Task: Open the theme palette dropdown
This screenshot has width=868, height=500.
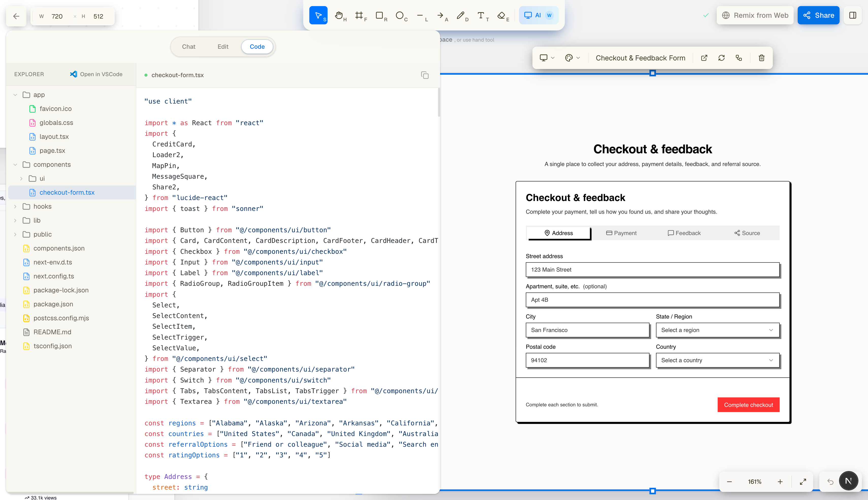Action: [x=572, y=58]
